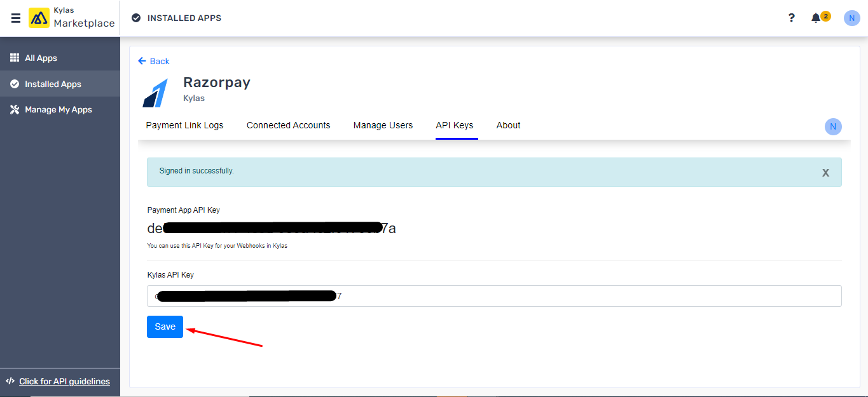868x397 pixels.
Task: Click the Payment App API Key value
Action: pos(272,228)
